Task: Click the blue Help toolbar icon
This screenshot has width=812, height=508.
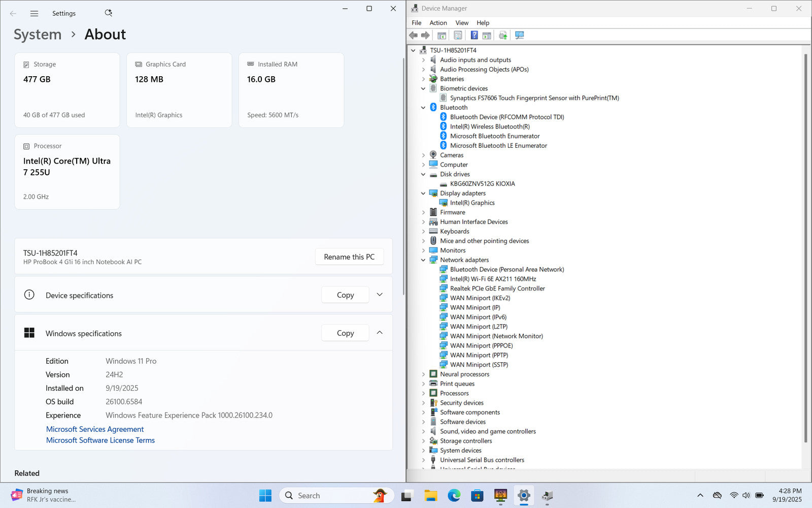Action: (474, 35)
